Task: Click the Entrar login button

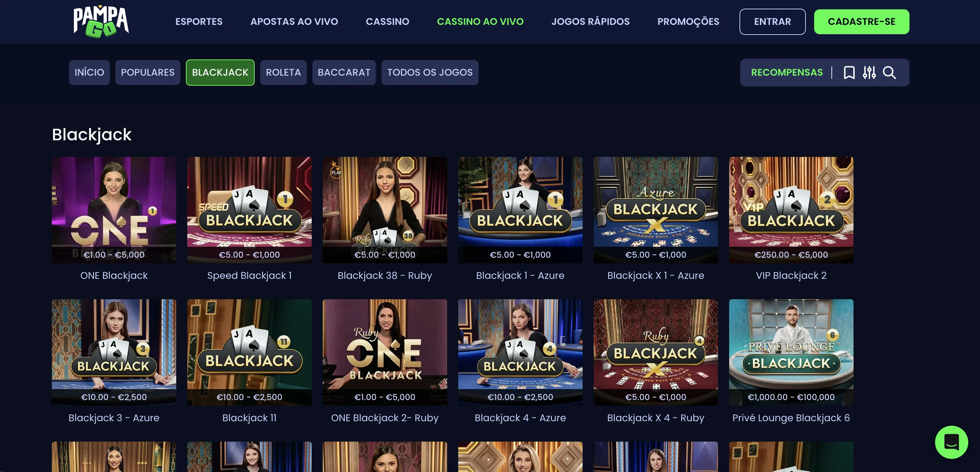Action: [x=772, y=22]
